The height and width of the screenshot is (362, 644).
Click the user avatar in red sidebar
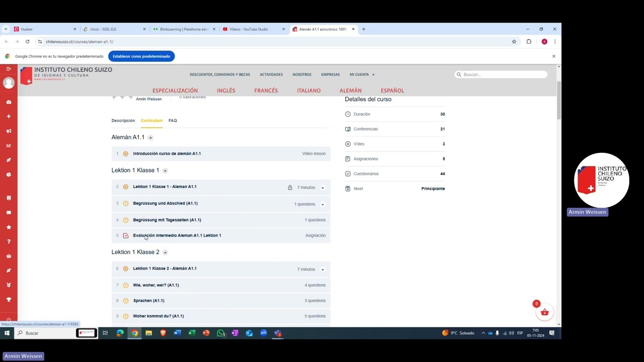pyautogui.click(x=9, y=83)
